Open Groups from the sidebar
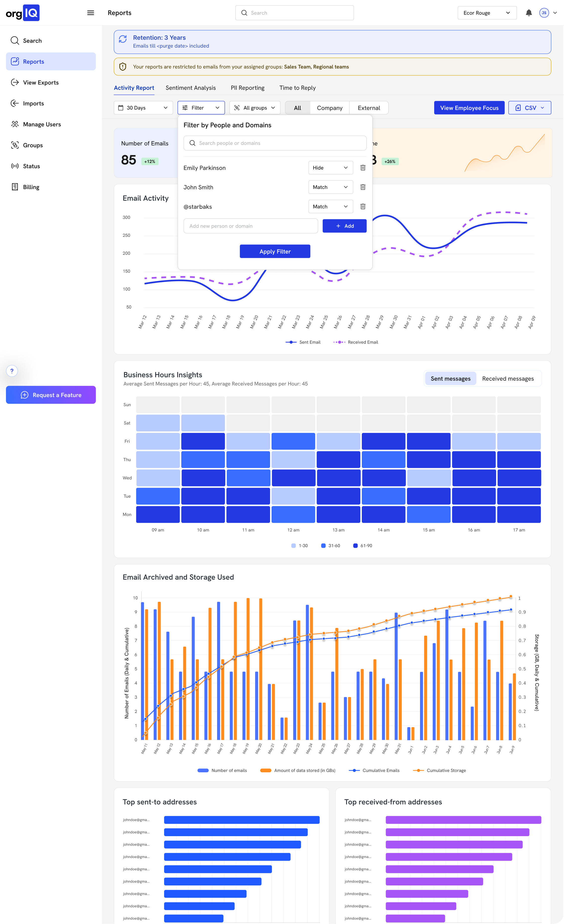Image resolution: width=564 pixels, height=924 pixels. tap(33, 145)
